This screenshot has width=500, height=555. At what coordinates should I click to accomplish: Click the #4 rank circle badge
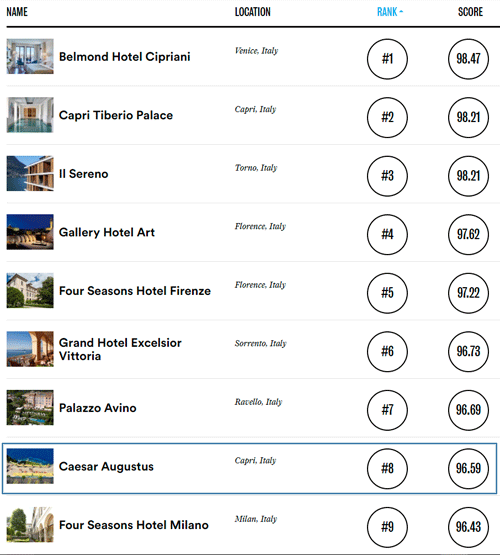point(387,234)
